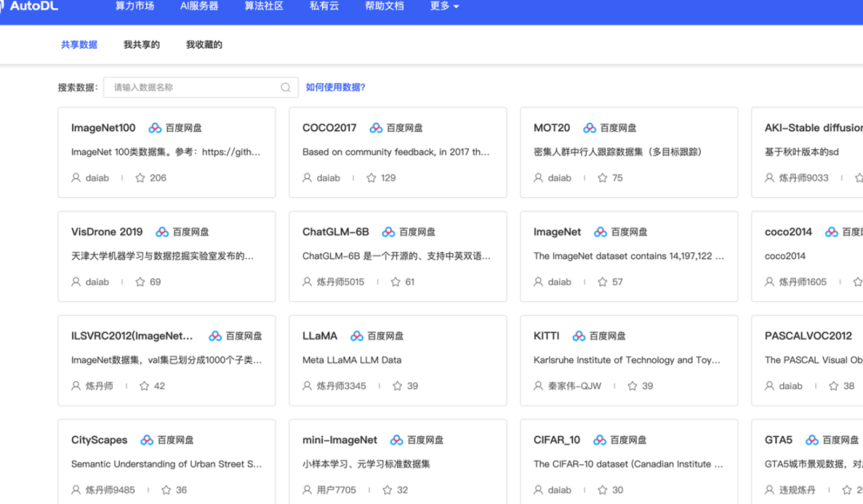Click 炼丹师1605 author on coco2014 card
This screenshot has width=863, height=504.
802,282
